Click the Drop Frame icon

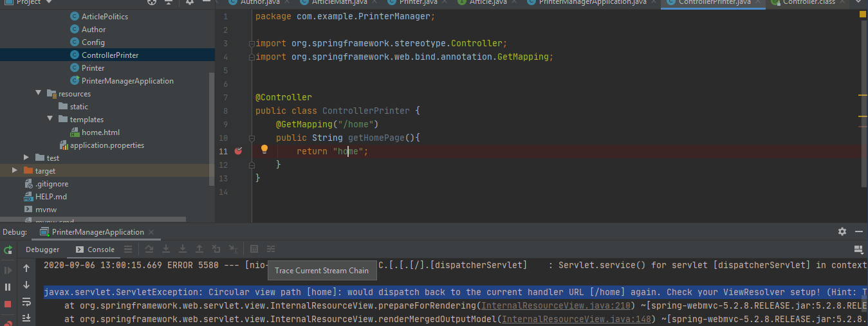pos(216,249)
